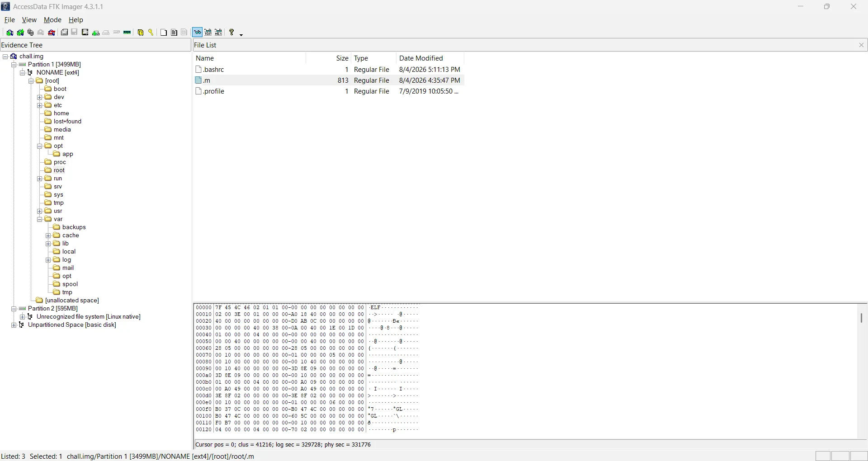
Task: Open the help question mark icon
Action: [x=231, y=33]
